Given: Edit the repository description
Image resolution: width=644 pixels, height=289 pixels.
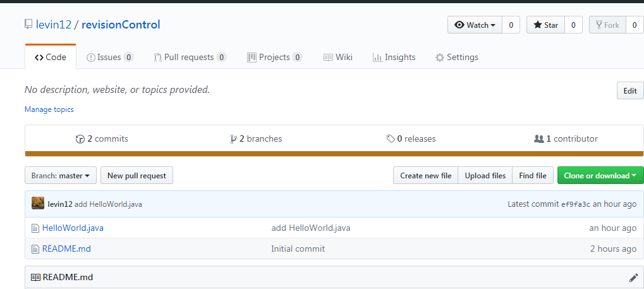Looking at the screenshot, I should [x=630, y=91].
